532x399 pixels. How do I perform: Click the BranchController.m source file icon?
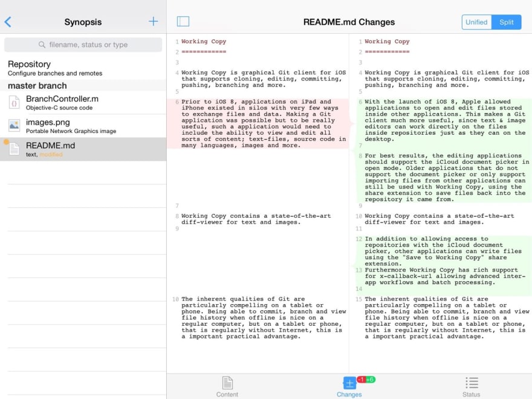[15, 103]
